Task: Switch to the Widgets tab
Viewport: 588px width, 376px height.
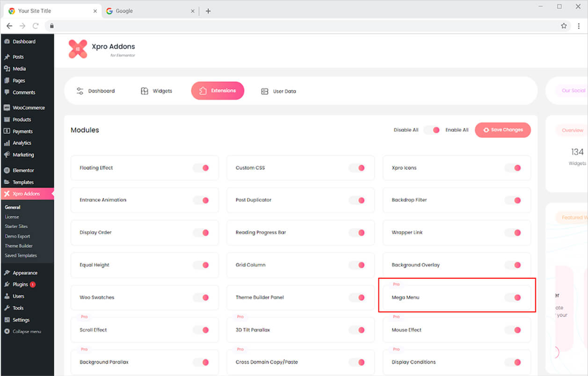Action: 157,91
